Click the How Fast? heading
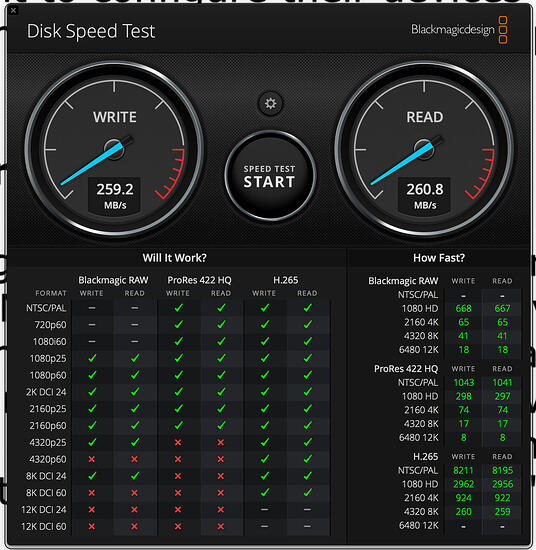 coord(439,258)
